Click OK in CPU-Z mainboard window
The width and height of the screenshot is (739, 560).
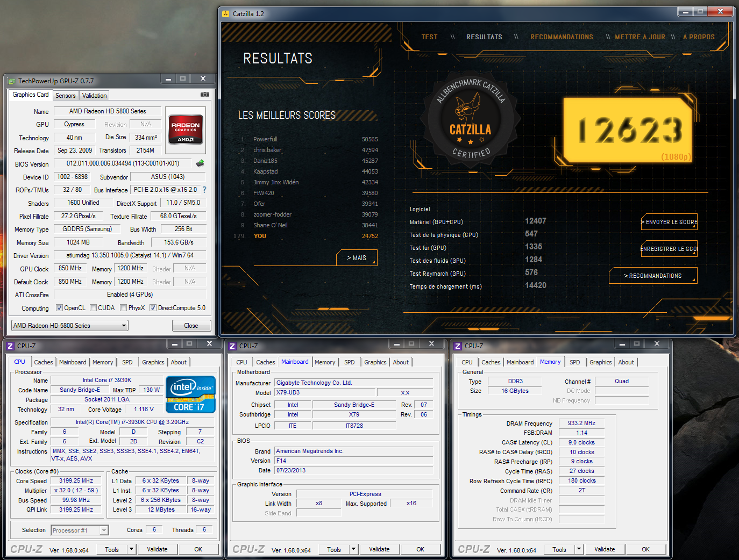tap(421, 549)
